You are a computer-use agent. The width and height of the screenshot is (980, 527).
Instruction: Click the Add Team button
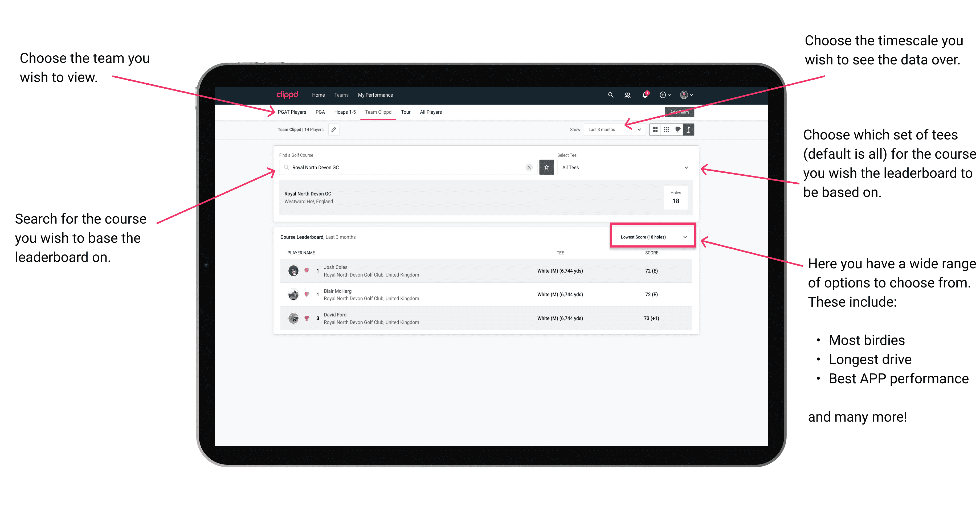tap(677, 112)
